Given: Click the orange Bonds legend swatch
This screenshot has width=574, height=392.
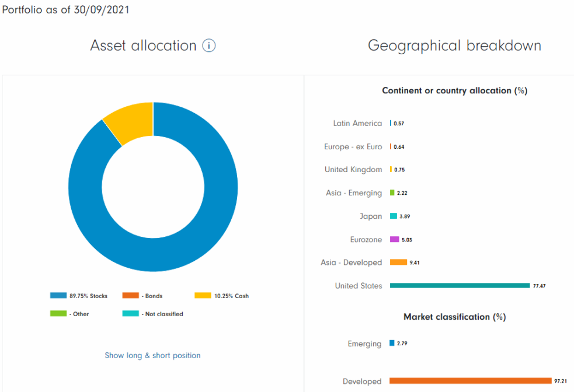Looking at the screenshot, I should tap(131, 296).
